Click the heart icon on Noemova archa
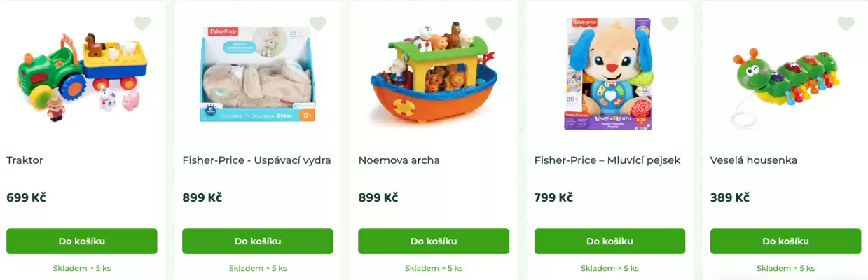868x280 pixels. (x=494, y=24)
